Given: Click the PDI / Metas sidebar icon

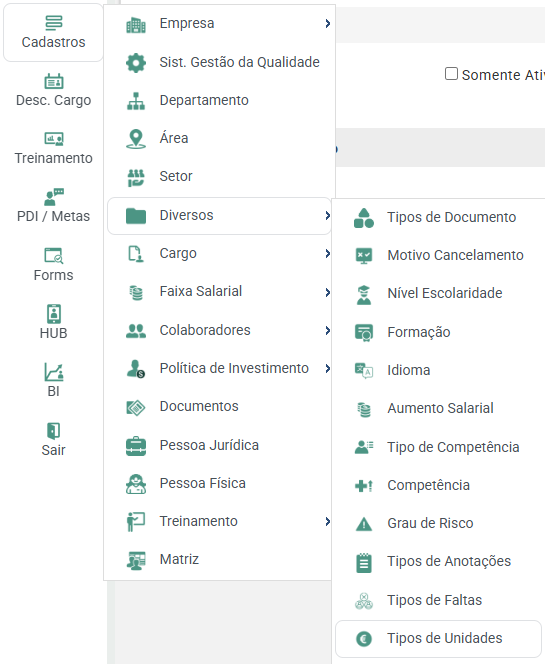Looking at the screenshot, I should point(54,197).
